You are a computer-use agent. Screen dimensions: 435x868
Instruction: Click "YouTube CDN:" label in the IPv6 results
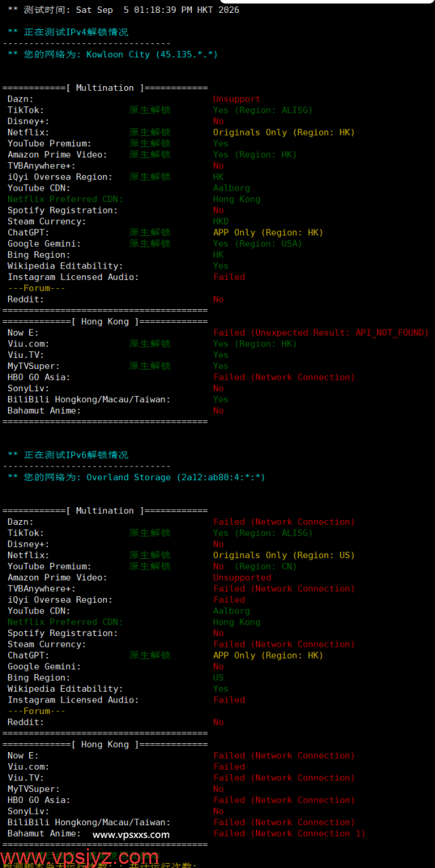[x=39, y=611]
